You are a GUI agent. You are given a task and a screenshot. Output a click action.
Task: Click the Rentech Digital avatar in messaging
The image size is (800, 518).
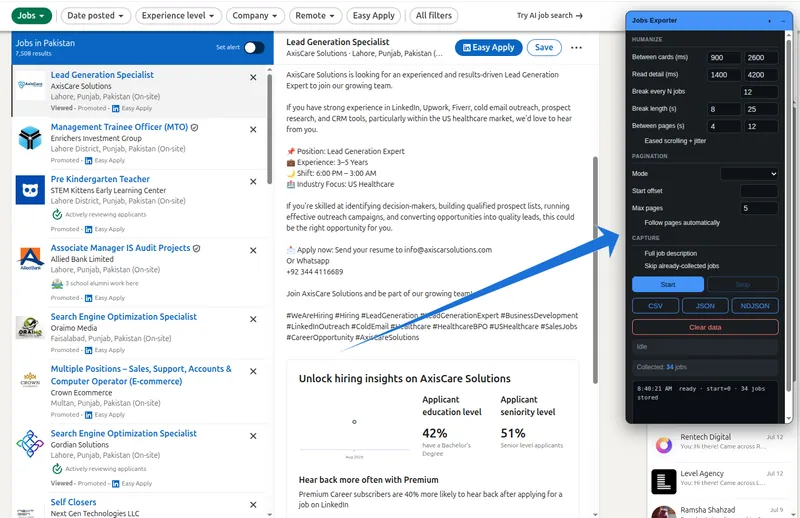(664, 445)
